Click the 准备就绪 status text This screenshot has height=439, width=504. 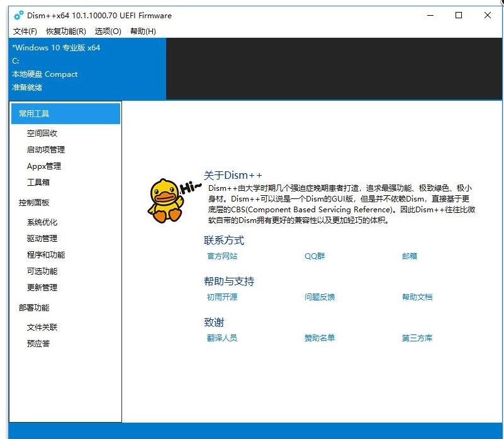click(27, 88)
